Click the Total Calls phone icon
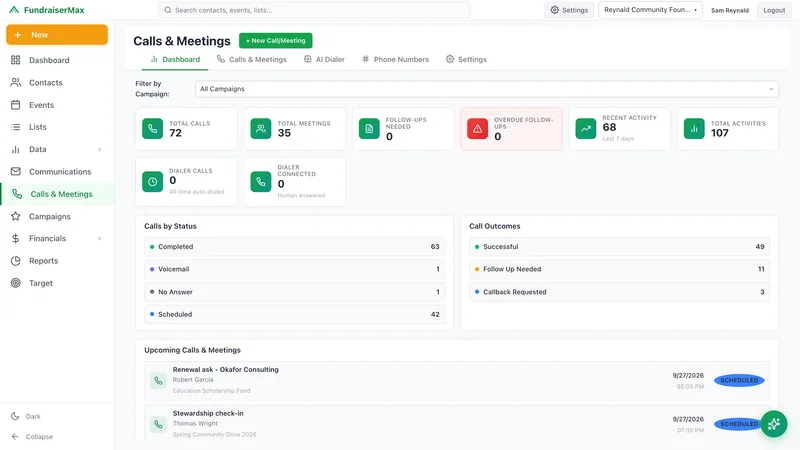 coord(153,129)
